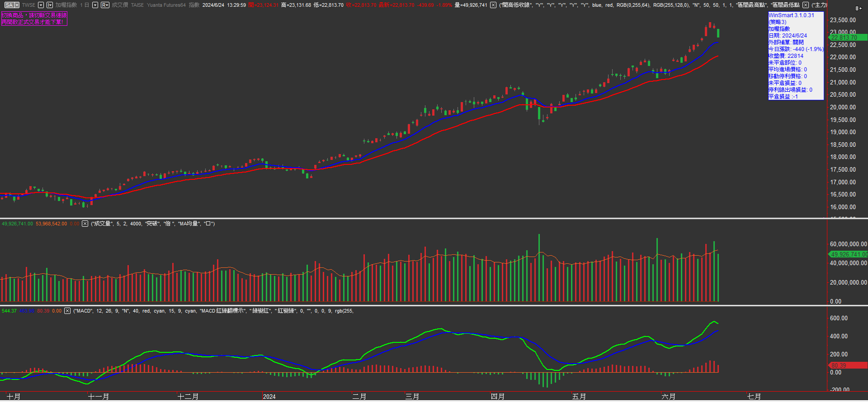Select the 十一月 marker on the time axis
868x402 pixels.
99,397
